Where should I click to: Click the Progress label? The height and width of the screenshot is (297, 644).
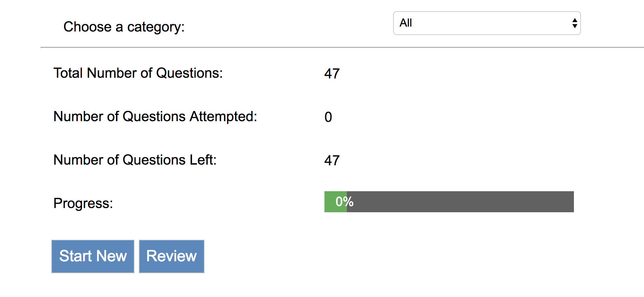pos(83,203)
